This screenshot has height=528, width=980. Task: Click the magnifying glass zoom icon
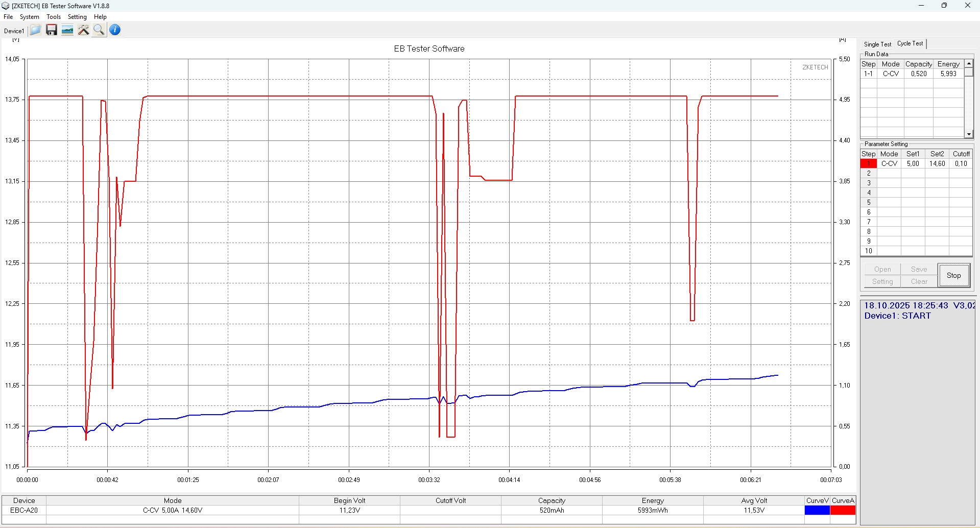[99, 30]
